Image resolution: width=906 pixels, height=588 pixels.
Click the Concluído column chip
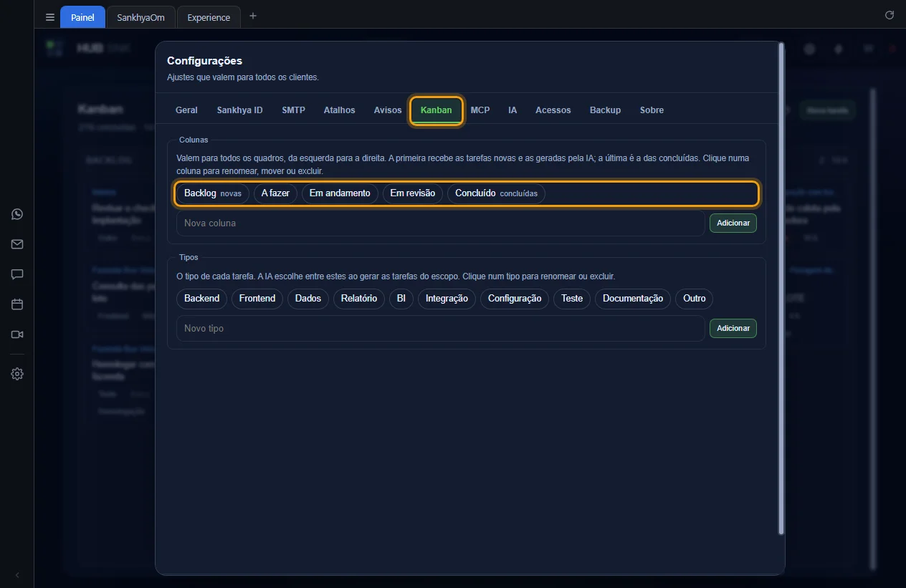496,193
